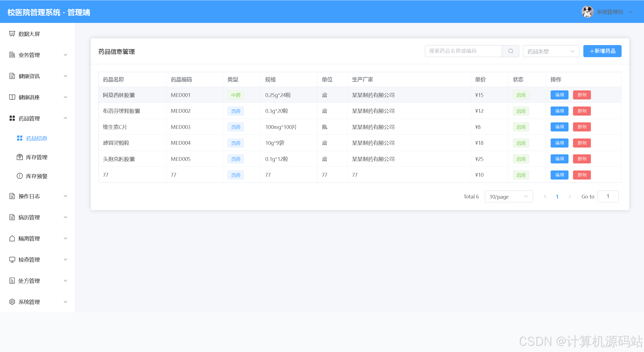Click the 药品管理 grid icon

coord(12,118)
